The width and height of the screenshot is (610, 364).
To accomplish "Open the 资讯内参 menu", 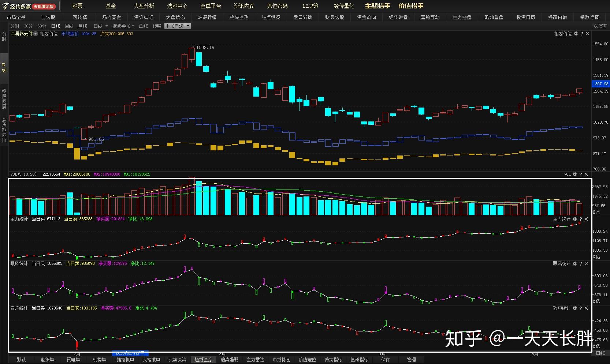I will tap(244, 6).
